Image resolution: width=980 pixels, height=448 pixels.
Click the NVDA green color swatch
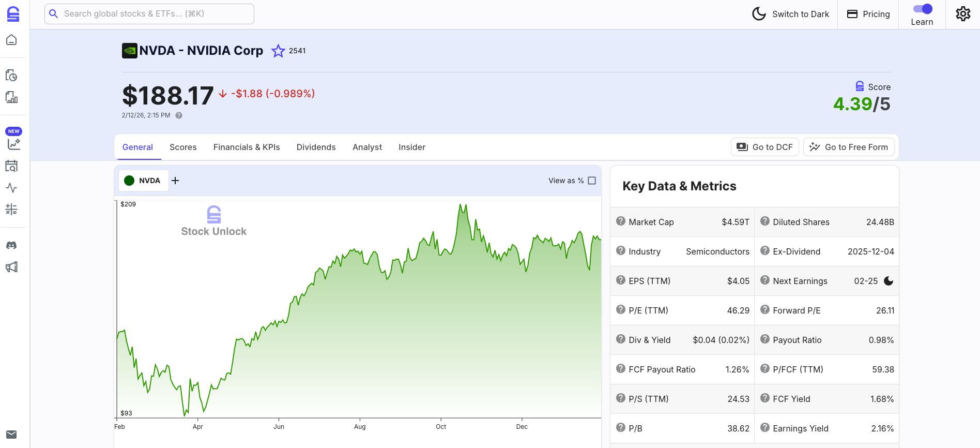click(129, 181)
